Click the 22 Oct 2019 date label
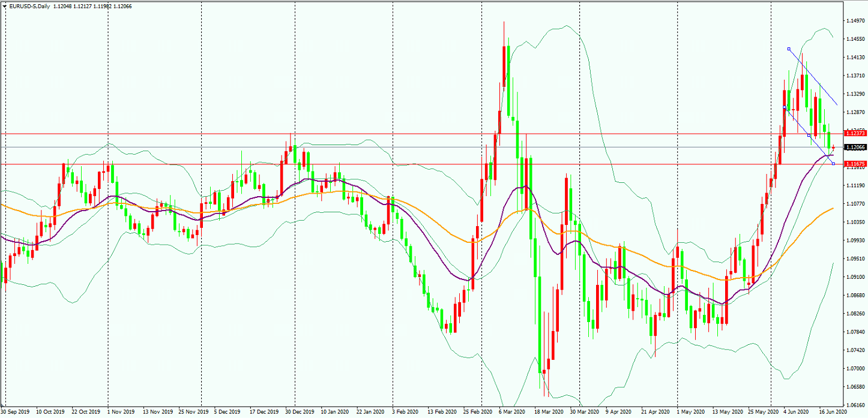Image resolution: width=868 pixels, height=418 pixels. [x=86, y=413]
